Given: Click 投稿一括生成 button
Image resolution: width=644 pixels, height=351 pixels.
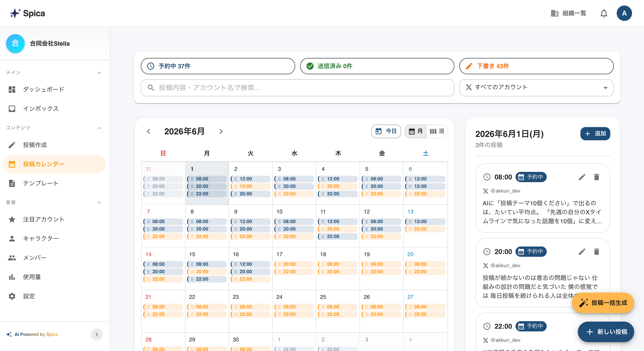Looking at the screenshot, I should click(x=603, y=303).
